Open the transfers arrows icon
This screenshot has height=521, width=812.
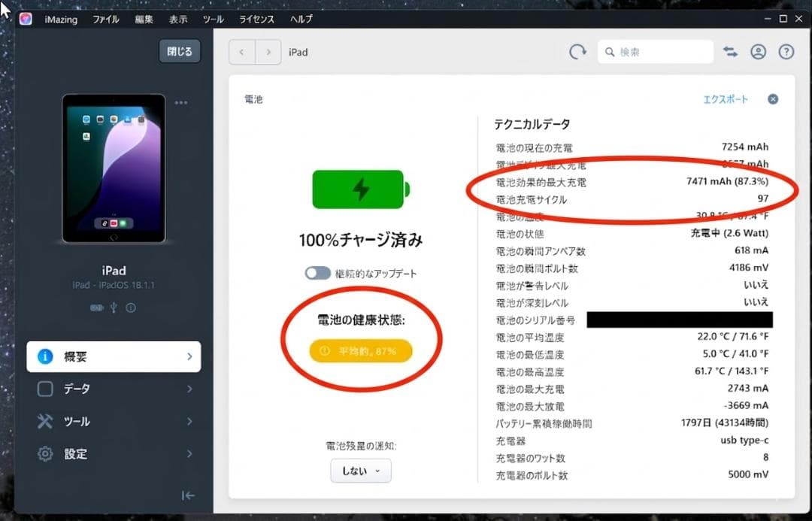[730, 52]
